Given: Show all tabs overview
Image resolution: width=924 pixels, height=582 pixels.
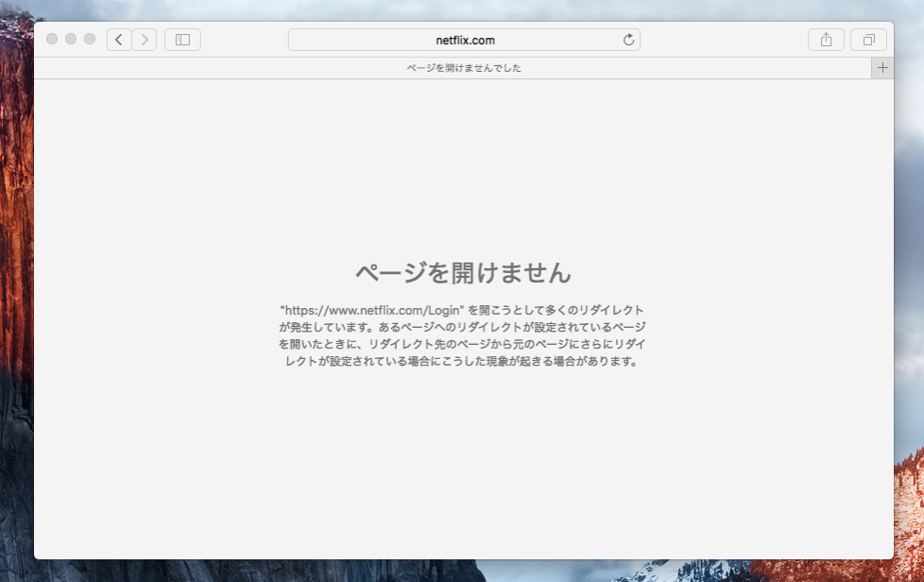Looking at the screenshot, I should 868,40.
